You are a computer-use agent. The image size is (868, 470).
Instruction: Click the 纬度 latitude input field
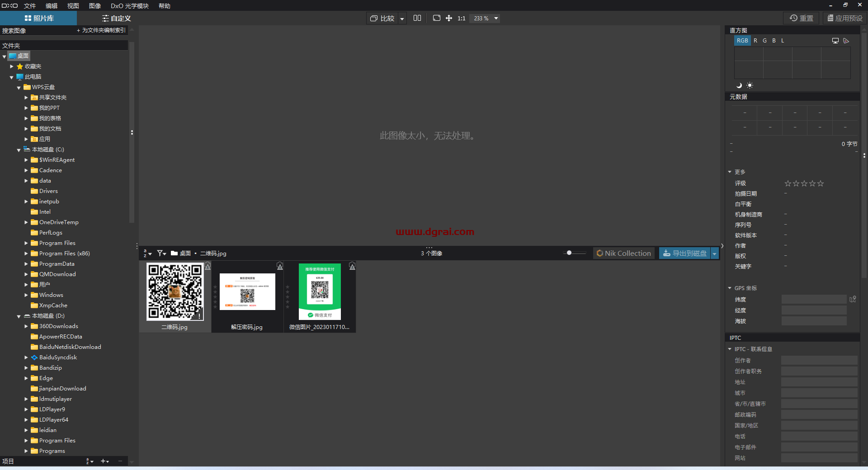814,299
